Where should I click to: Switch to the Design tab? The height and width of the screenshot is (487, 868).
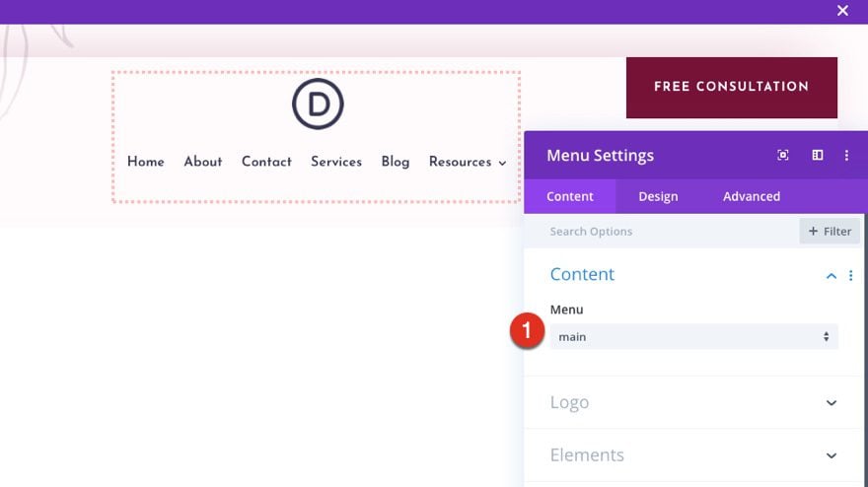pyautogui.click(x=658, y=196)
